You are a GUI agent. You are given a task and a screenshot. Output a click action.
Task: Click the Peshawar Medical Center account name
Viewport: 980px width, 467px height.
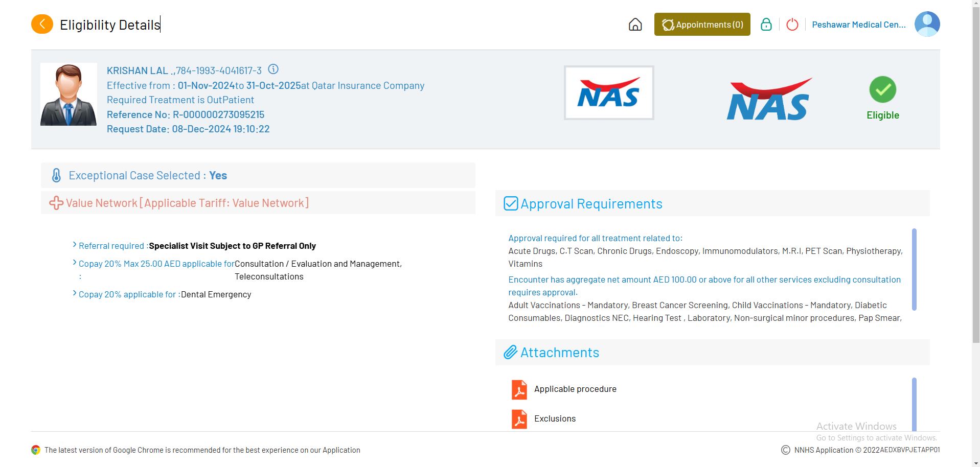(x=858, y=25)
